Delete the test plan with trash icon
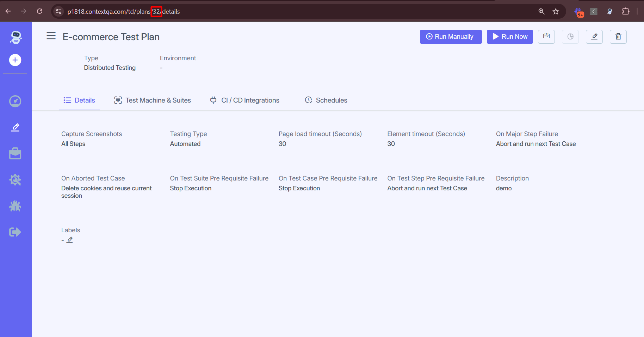 coord(618,37)
